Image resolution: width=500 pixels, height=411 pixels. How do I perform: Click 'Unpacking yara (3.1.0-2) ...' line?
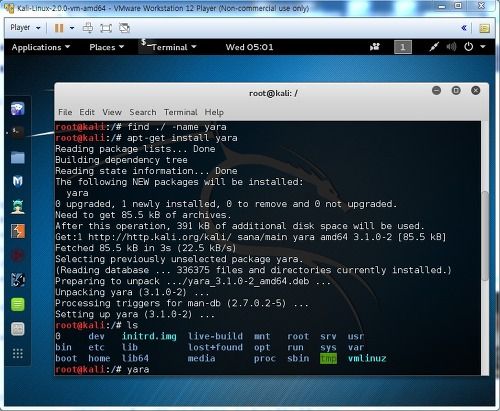click(x=132, y=292)
